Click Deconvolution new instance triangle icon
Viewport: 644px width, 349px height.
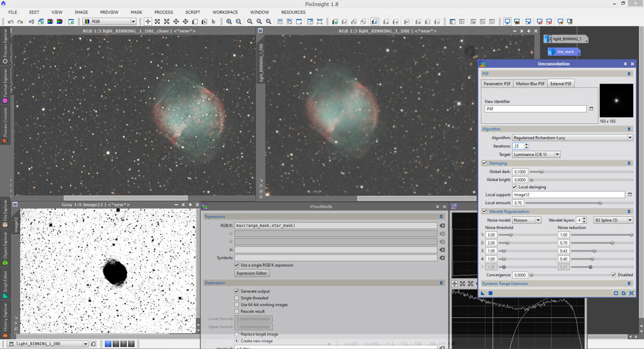[x=483, y=293]
